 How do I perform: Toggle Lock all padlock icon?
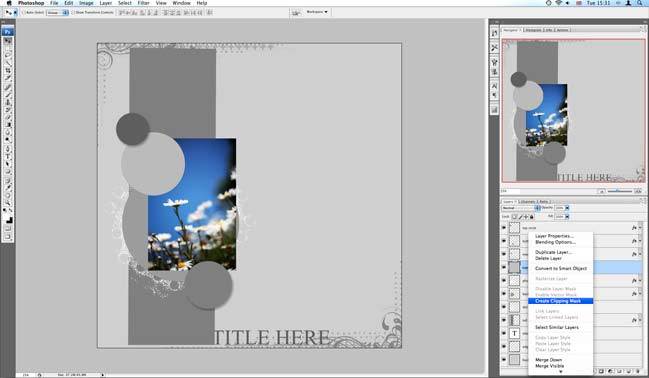[532, 217]
